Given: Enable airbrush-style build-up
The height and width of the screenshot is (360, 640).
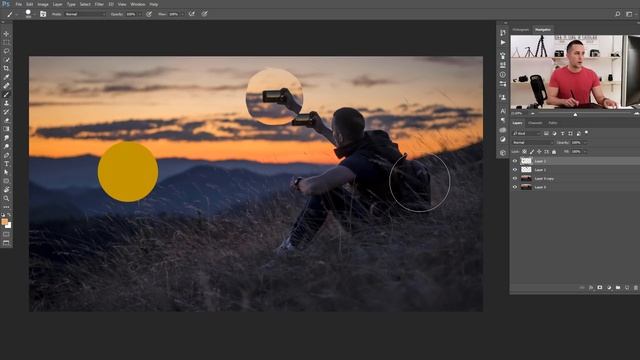Looking at the screenshot, I should click(x=191, y=14).
